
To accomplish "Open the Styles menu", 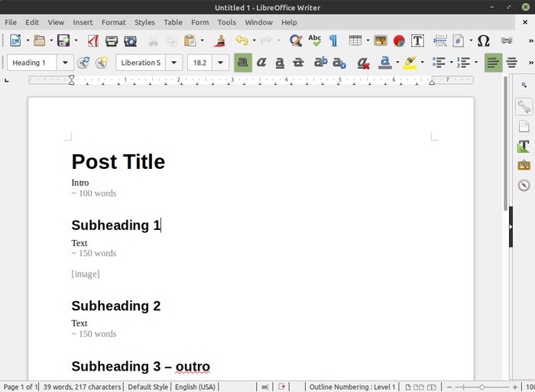I will click(144, 22).
